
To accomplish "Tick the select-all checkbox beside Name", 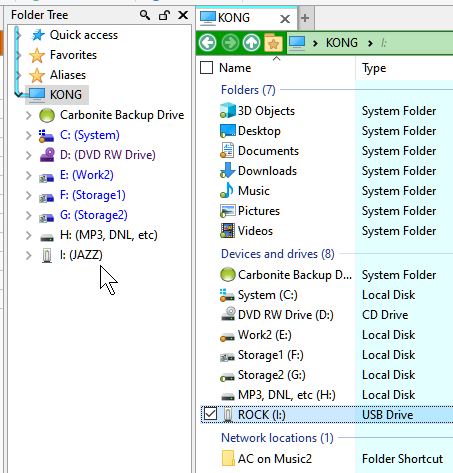I will pos(207,68).
